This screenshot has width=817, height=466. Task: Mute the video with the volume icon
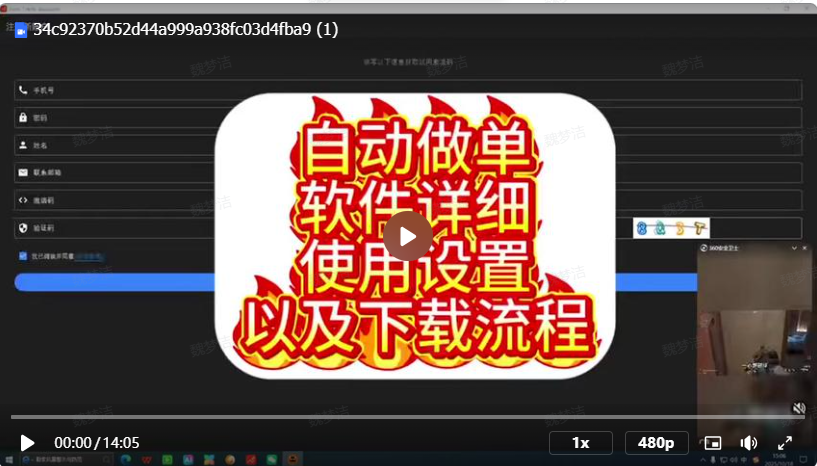point(748,443)
